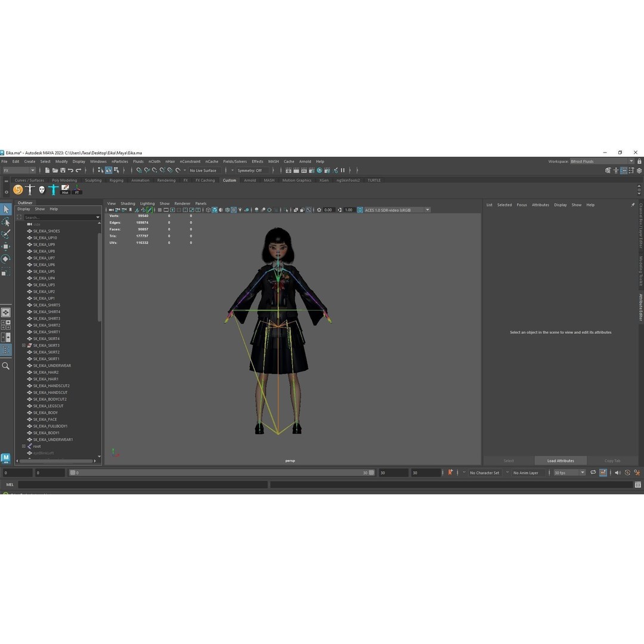The image size is (644, 644).
Task: Pick the Paint selection tool
Action: 6,234
